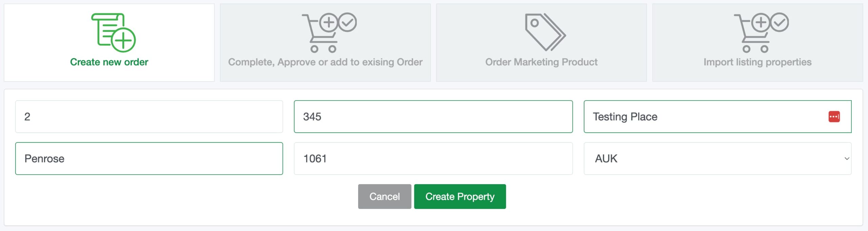Click the cart icon above Complete, Approve order
This screenshot has height=231, width=868.
coord(329,33)
